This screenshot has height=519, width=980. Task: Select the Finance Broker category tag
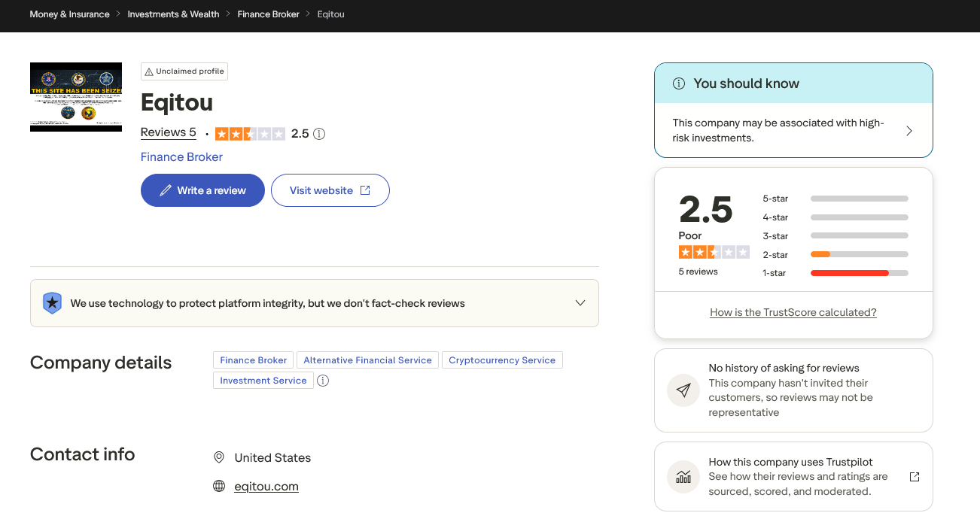click(x=254, y=360)
